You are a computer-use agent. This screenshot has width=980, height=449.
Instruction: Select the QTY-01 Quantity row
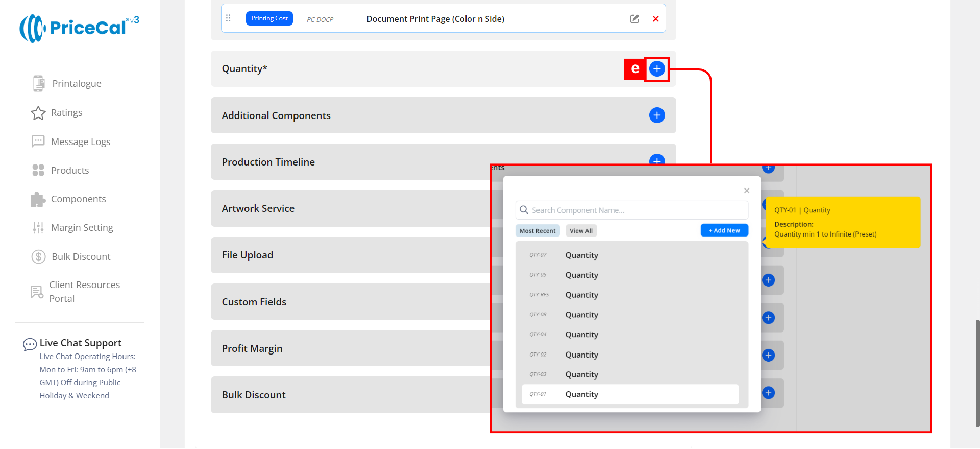pyautogui.click(x=630, y=394)
